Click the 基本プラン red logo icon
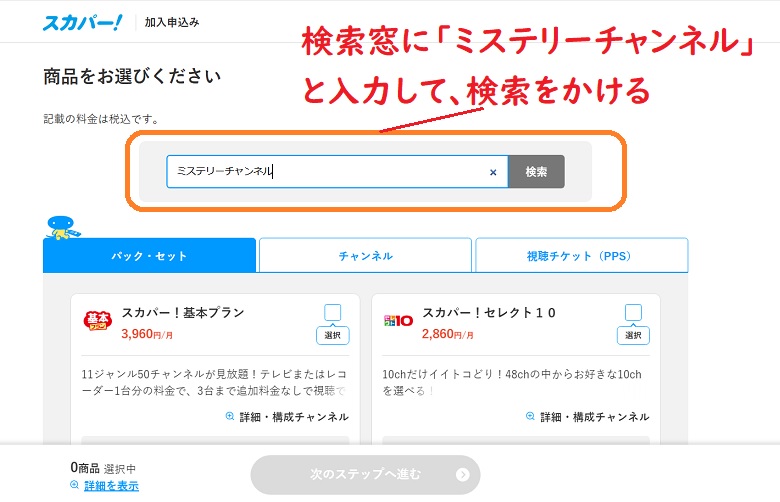 tap(98, 321)
